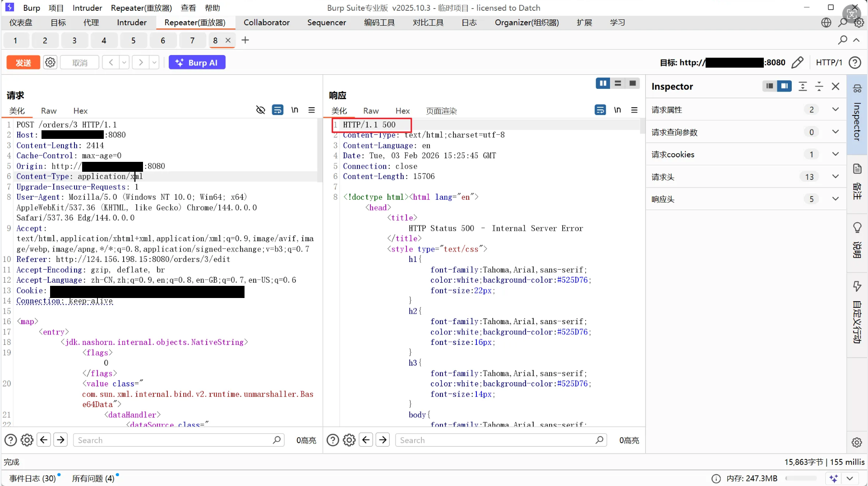Open request Raw view tab
This screenshot has height=486, width=868.
(49, 111)
